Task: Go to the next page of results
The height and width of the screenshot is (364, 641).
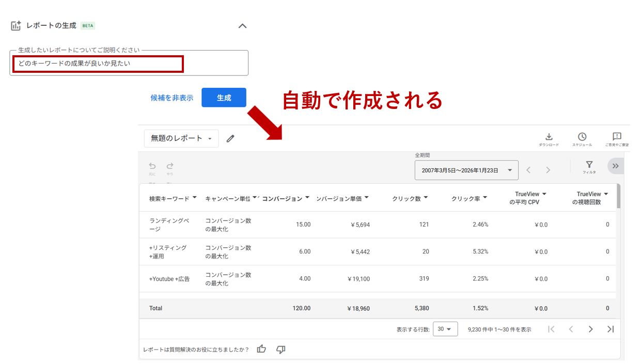Action: [x=590, y=329]
